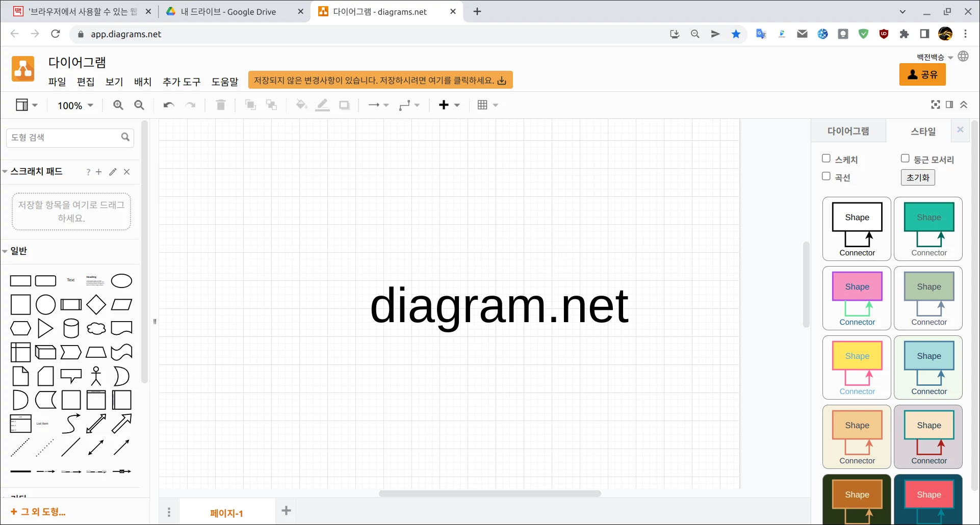This screenshot has width=980, height=525.
Task: Toggle the shadow icon in toolbar
Action: 345,105
